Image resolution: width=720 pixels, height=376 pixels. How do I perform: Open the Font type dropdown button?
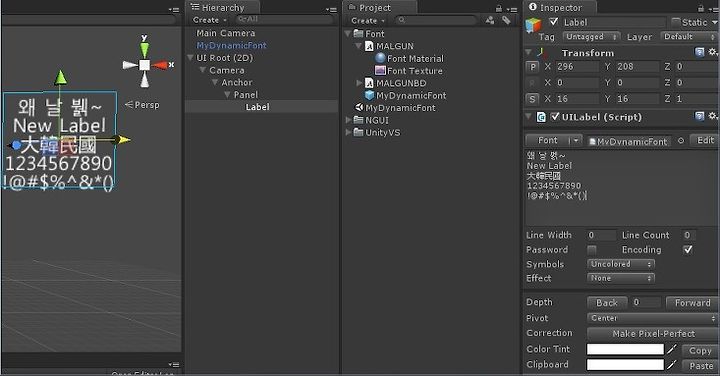click(x=553, y=140)
